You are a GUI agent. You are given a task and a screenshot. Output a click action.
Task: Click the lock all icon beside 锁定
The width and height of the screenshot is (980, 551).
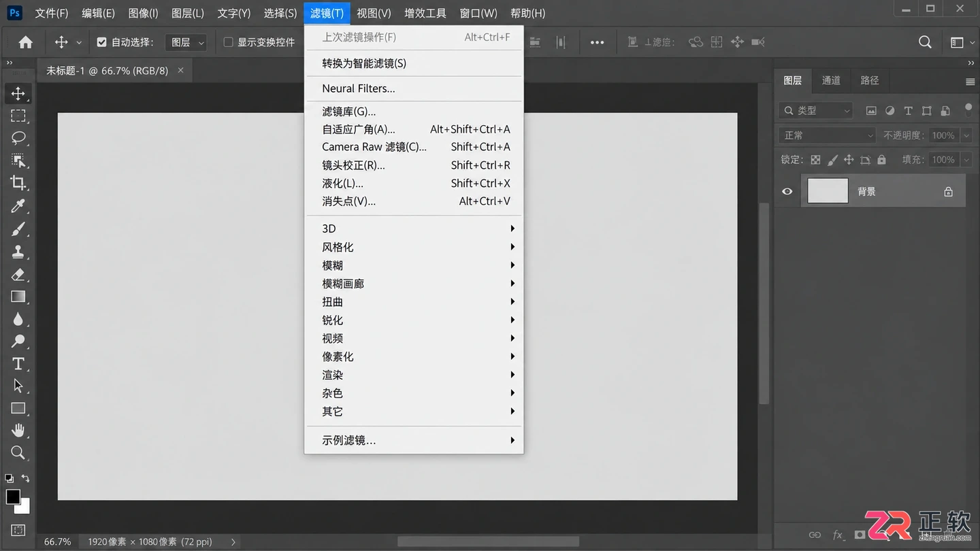pyautogui.click(x=881, y=160)
